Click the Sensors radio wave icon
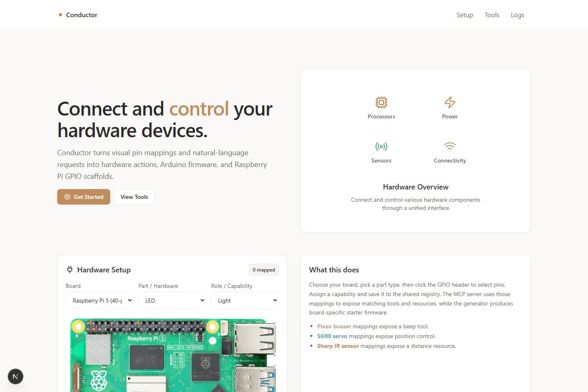 coord(381,146)
